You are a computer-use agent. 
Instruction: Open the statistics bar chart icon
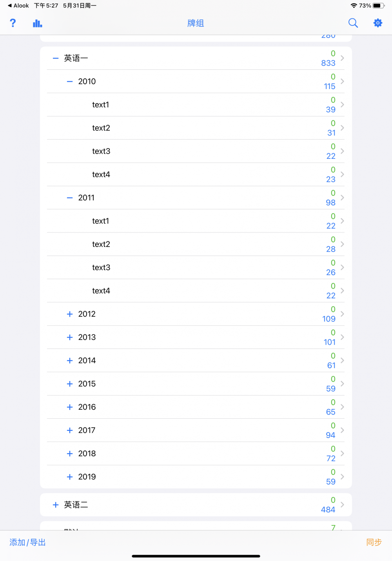point(38,23)
